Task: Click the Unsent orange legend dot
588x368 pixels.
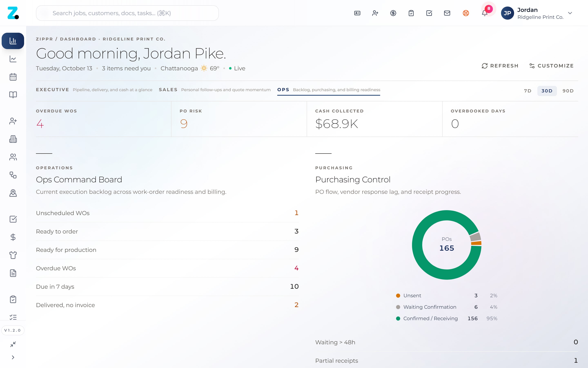Action: click(398, 295)
